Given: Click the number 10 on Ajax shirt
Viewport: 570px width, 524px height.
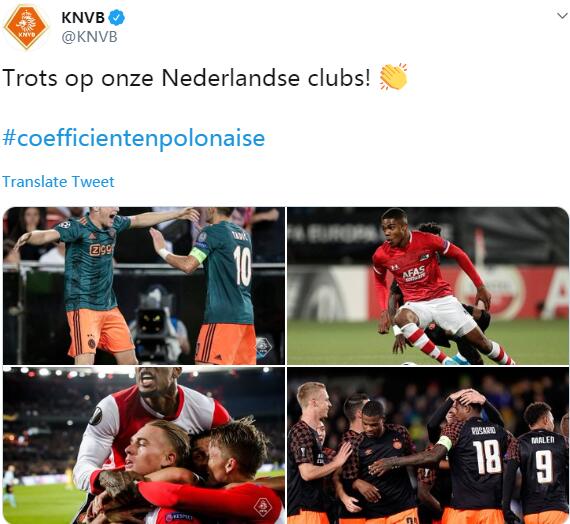Looking at the screenshot, I should (x=242, y=266).
